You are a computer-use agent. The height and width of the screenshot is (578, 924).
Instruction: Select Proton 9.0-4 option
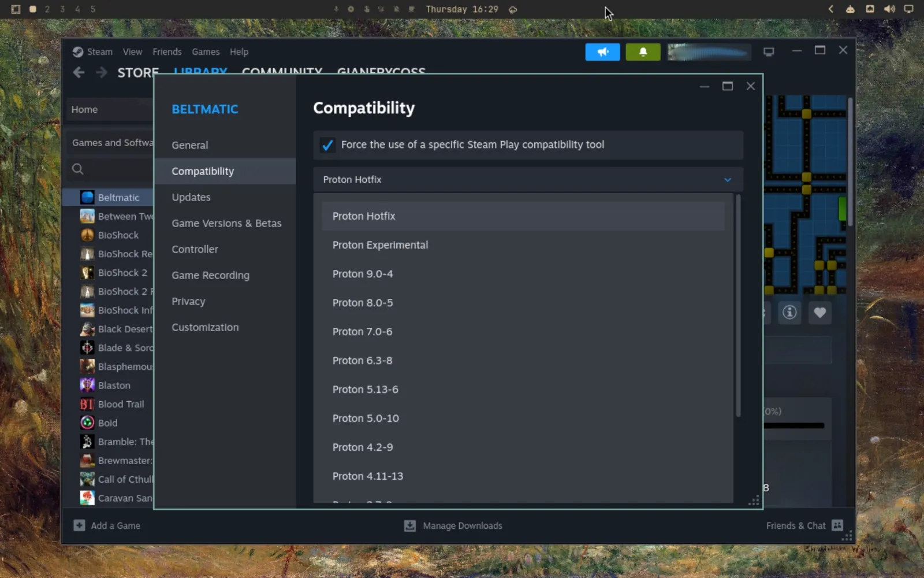pos(523,274)
